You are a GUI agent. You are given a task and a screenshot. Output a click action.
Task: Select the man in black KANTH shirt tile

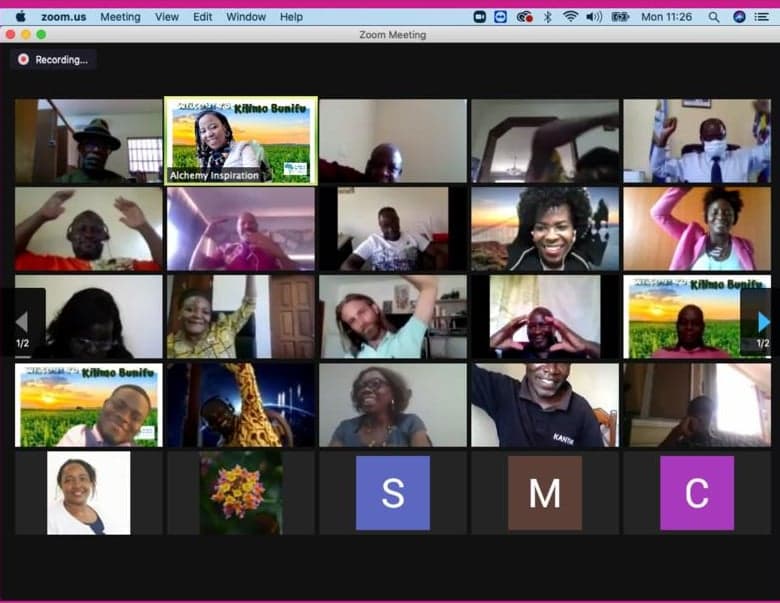point(545,405)
